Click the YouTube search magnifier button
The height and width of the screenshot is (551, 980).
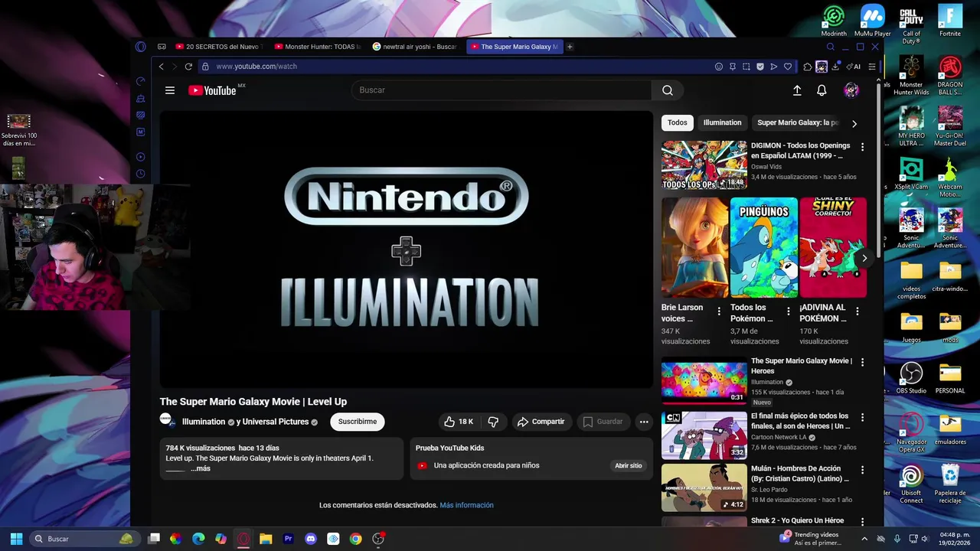point(668,90)
